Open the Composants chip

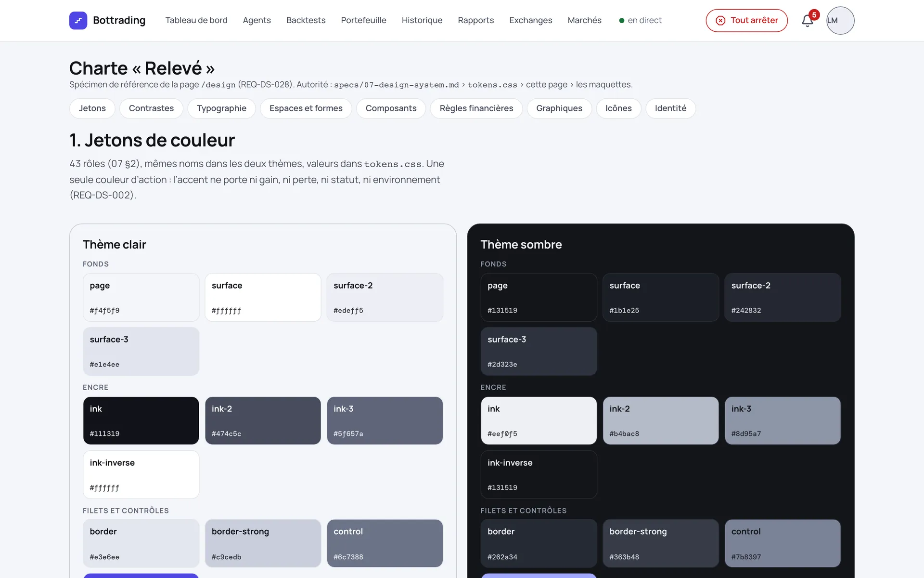point(391,108)
